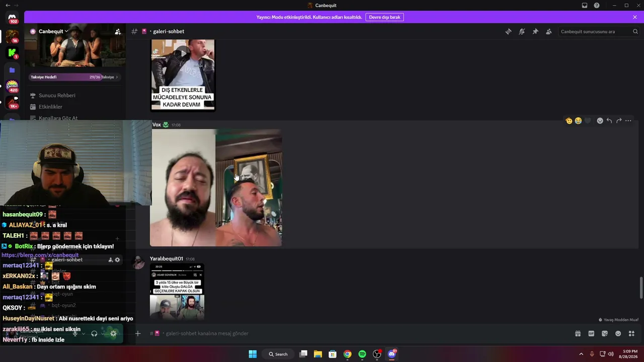Open Spotify from the taskbar
Viewport: 644px width, 362px height.
coord(362,354)
